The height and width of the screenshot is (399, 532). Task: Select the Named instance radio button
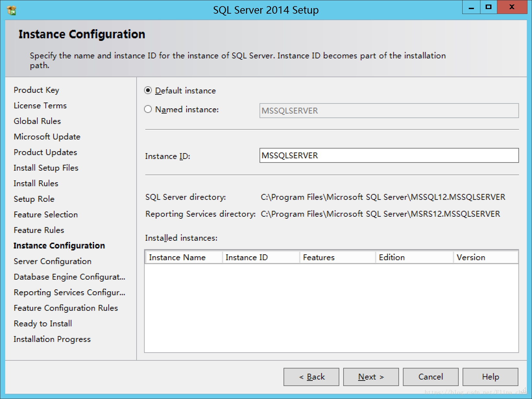click(x=148, y=109)
